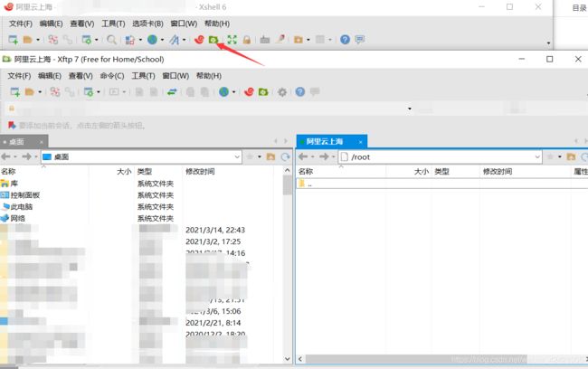Image resolution: width=588 pixels, height=369 pixels.
Task: Close the 阿里云上海 remote tab
Action: 360,142
